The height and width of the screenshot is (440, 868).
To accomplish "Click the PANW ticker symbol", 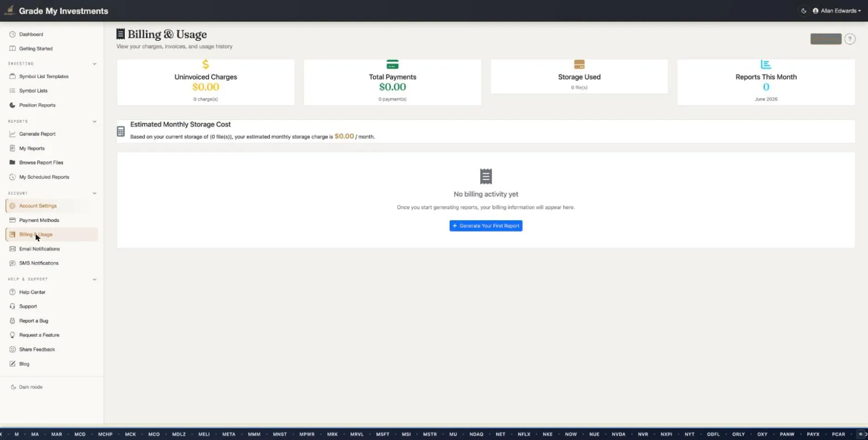I will (x=787, y=435).
